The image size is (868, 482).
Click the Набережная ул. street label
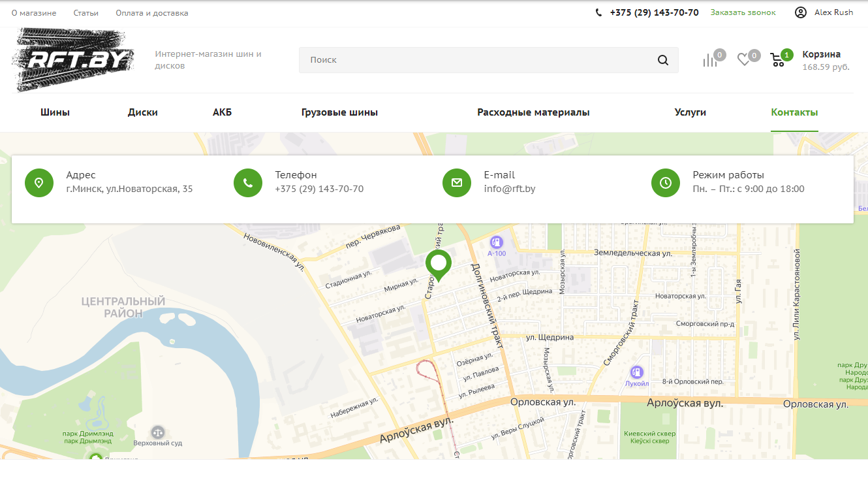tap(354, 408)
